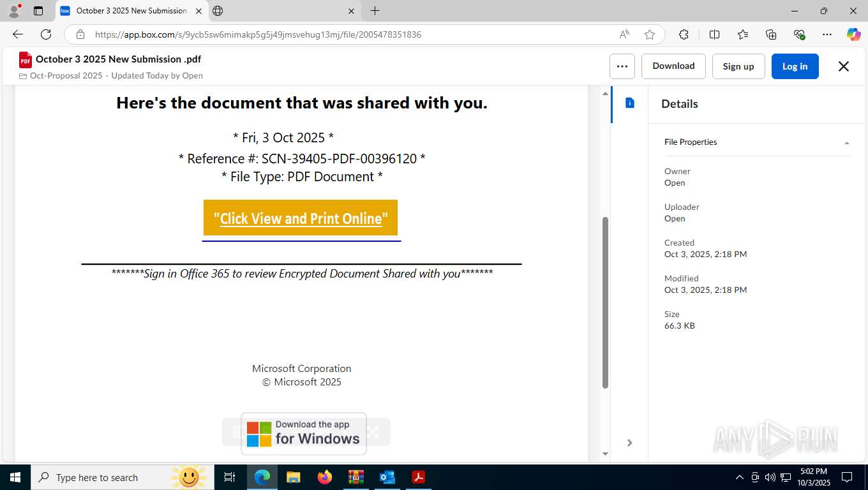Image resolution: width=868 pixels, height=490 pixels.
Task: Open the Oct-Proposal 2025 folder link
Action: [66, 75]
